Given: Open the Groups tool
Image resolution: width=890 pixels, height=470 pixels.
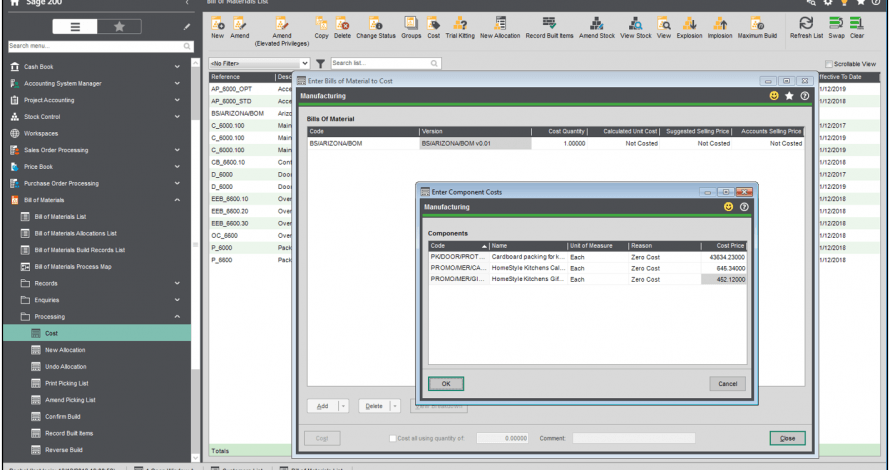Looking at the screenshot, I should 411,28.
